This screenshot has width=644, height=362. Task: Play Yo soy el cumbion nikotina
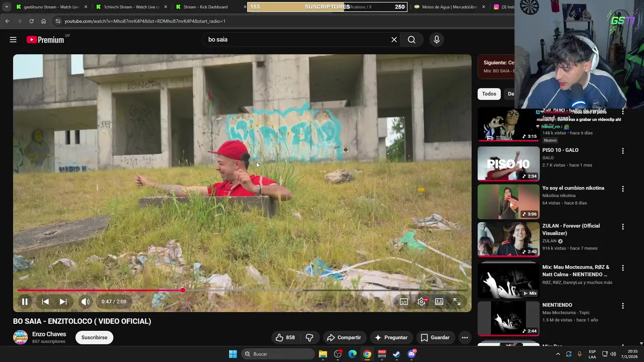pyautogui.click(x=508, y=201)
